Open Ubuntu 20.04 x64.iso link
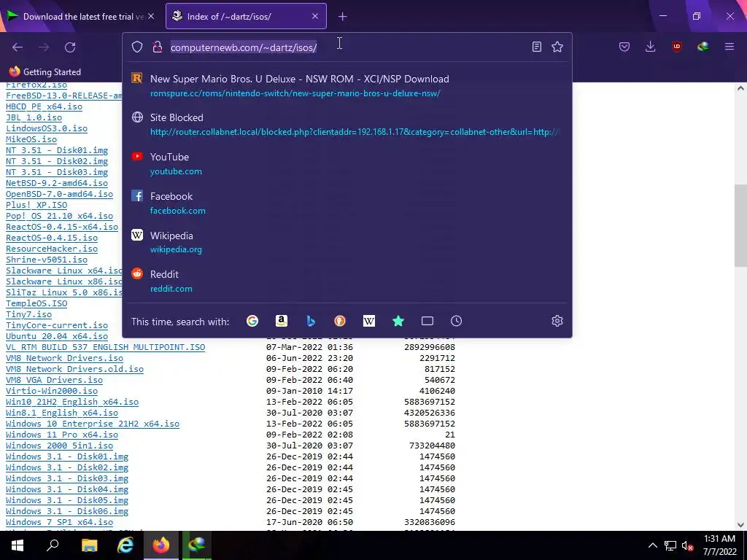This screenshot has height=560, width=747. coord(57,336)
